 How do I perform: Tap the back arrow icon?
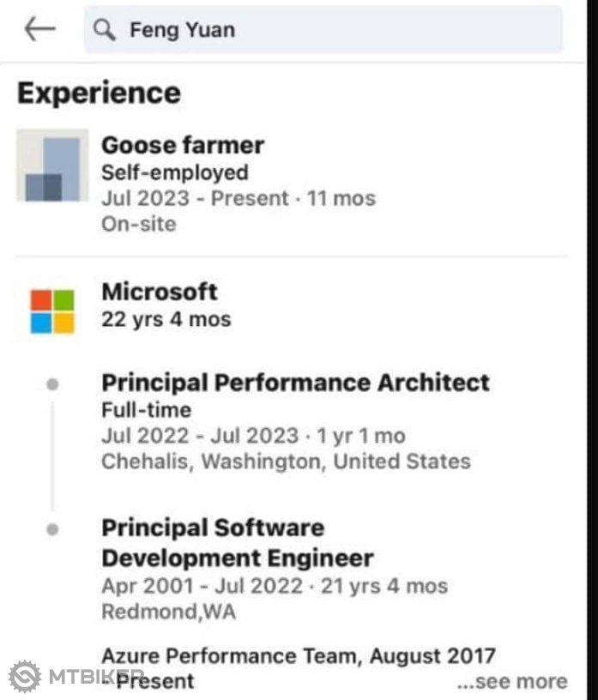(39, 29)
